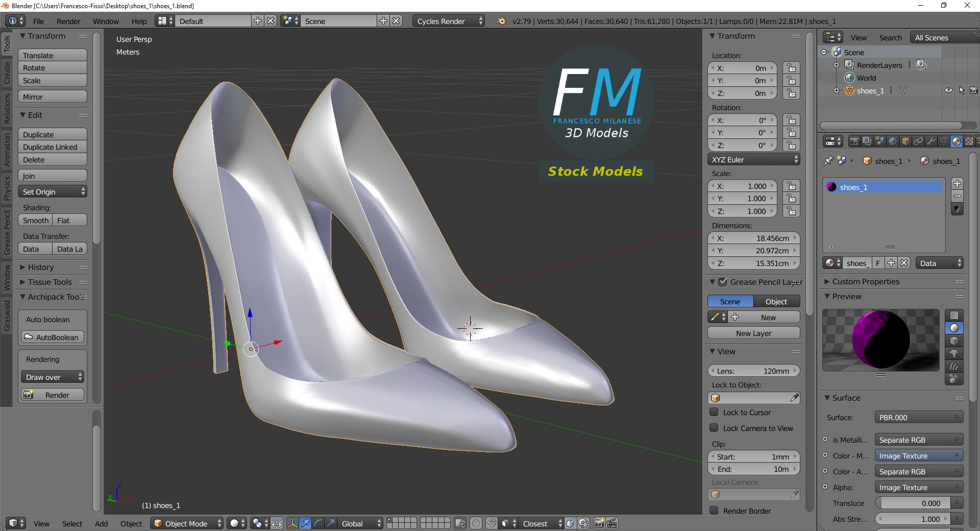Open the File menu
Viewport: 980px width, 531px height.
(x=38, y=21)
